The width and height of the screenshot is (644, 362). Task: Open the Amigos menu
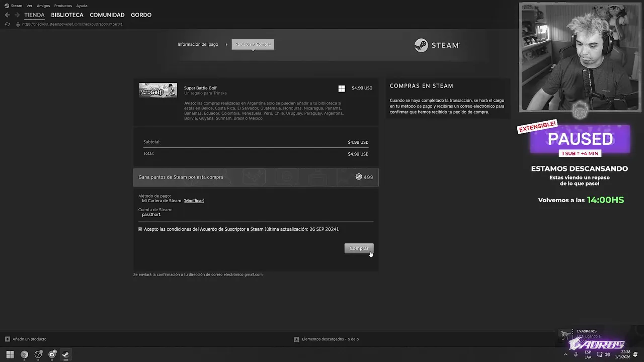(x=43, y=6)
